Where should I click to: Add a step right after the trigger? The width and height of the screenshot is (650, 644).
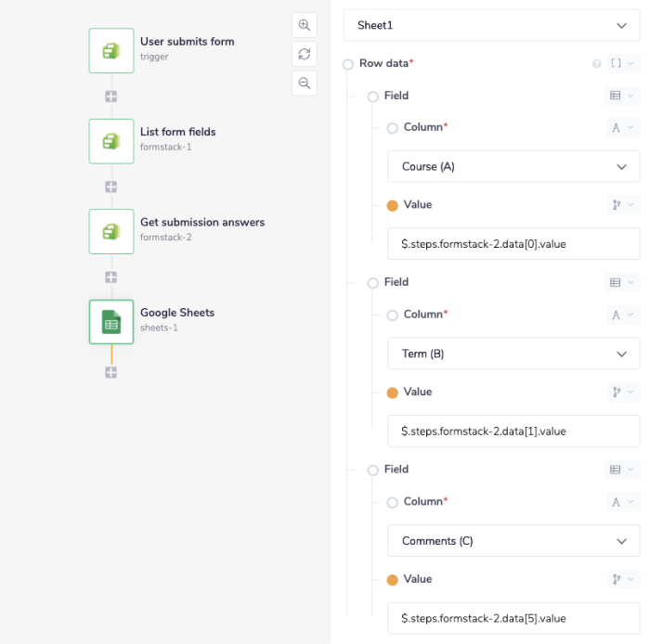pyautogui.click(x=111, y=97)
